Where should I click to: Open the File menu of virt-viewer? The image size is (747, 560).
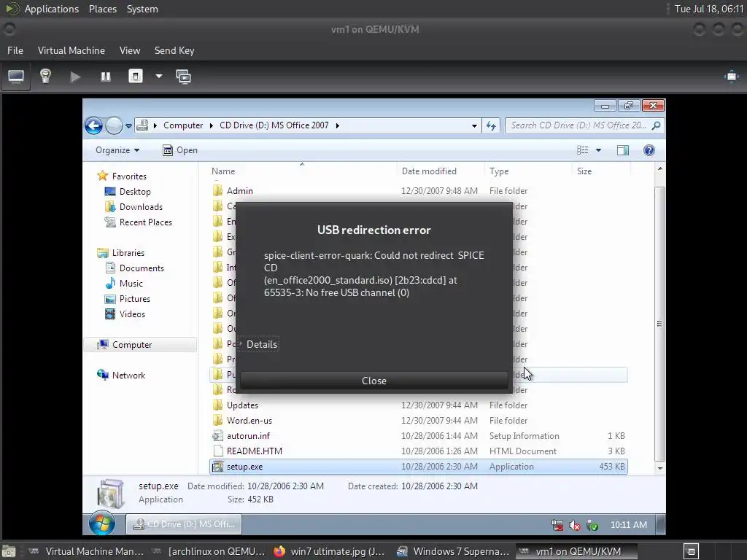coord(15,50)
